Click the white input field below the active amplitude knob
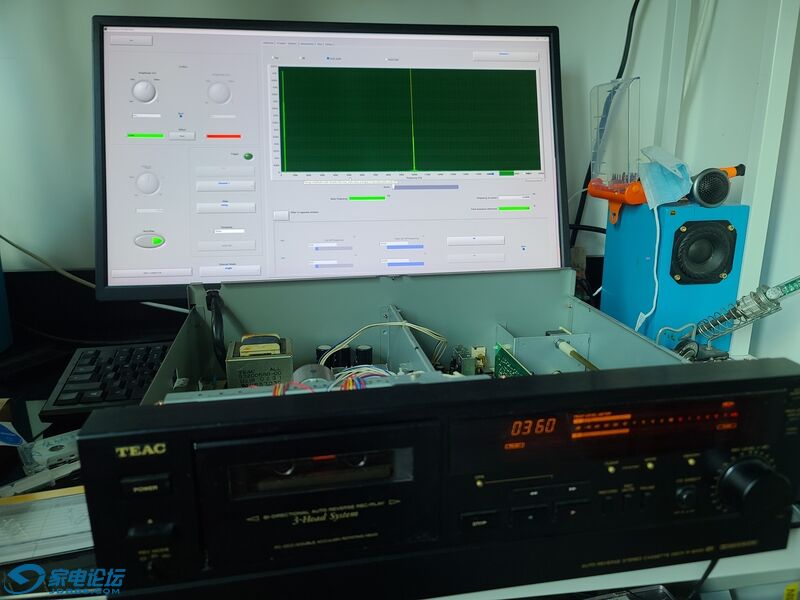The image size is (800, 600). coord(146,115)
